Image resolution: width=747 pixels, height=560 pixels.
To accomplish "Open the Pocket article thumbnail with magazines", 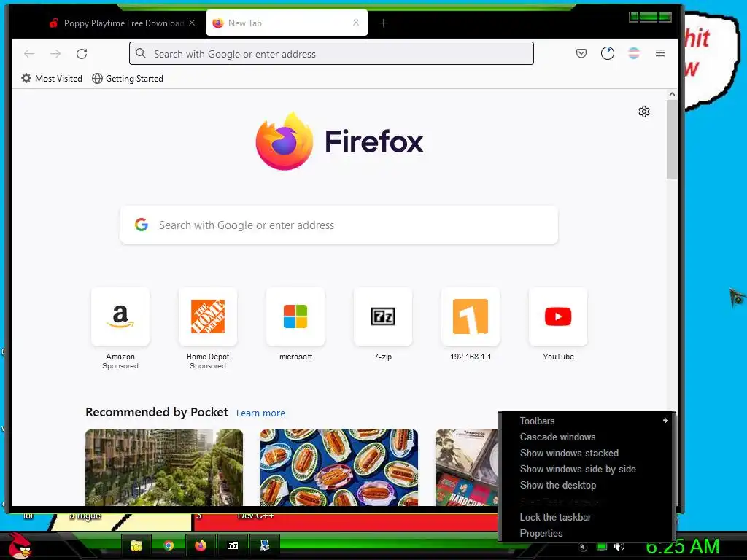I will point(466,467).
